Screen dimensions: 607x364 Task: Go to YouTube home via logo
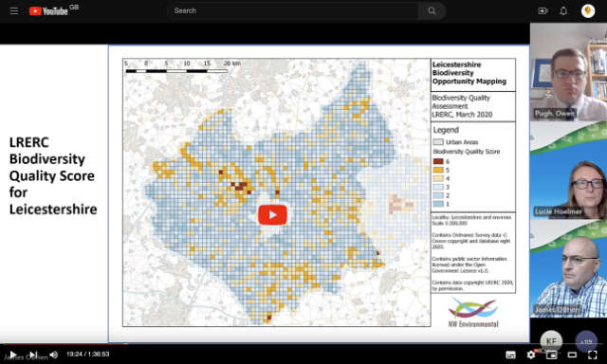pyautogui.click(x=48, y=10)
